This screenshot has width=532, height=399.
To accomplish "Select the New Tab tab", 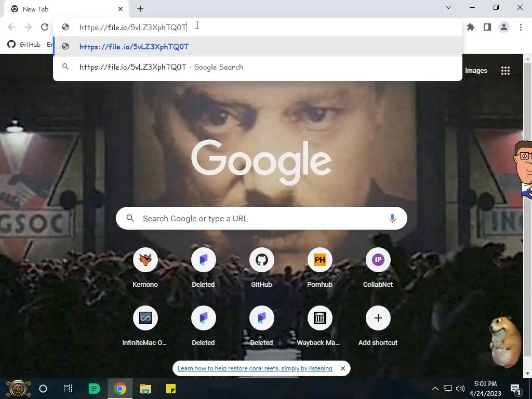I will click(x=66, y=9).
